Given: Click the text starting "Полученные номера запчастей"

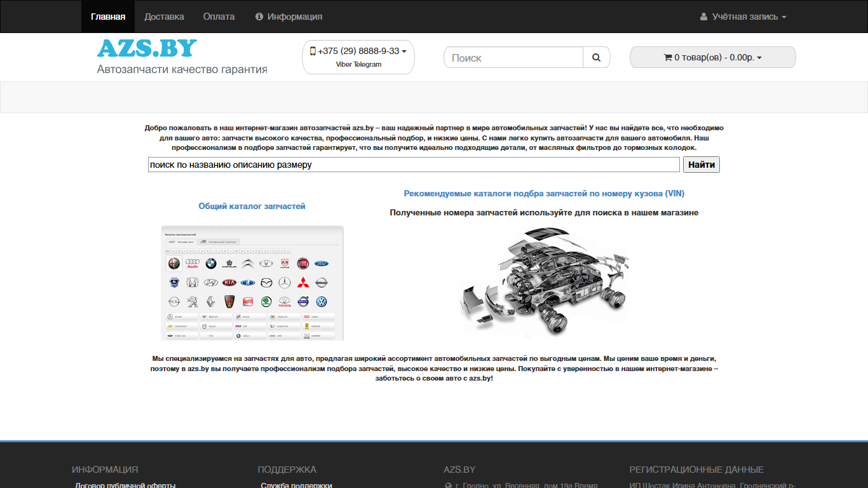Looking at the screenshot, I should point(544,213).
